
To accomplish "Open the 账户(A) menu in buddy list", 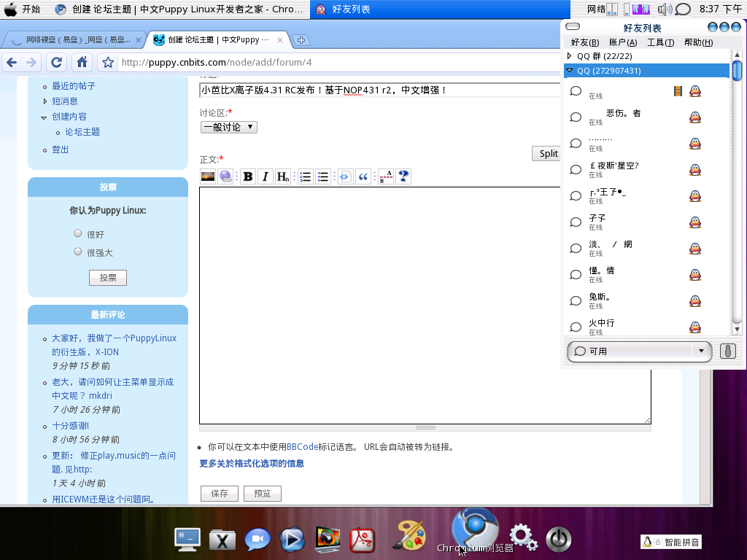I will click(623, 42).
